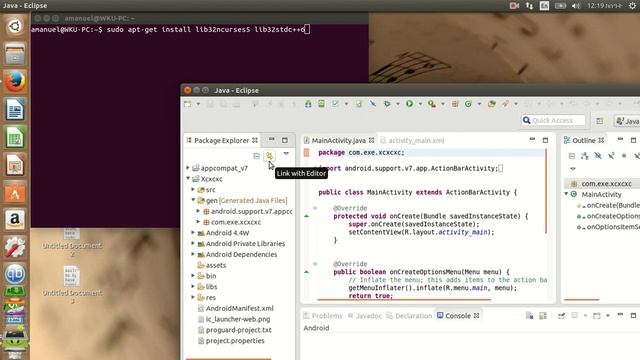
Task: Open the Package Explorer view menu arrow
Action: click(286, 154)
